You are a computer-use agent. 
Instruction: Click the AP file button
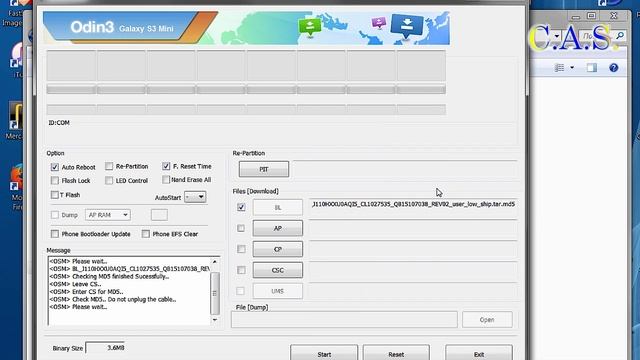click(x=278, y=228)
